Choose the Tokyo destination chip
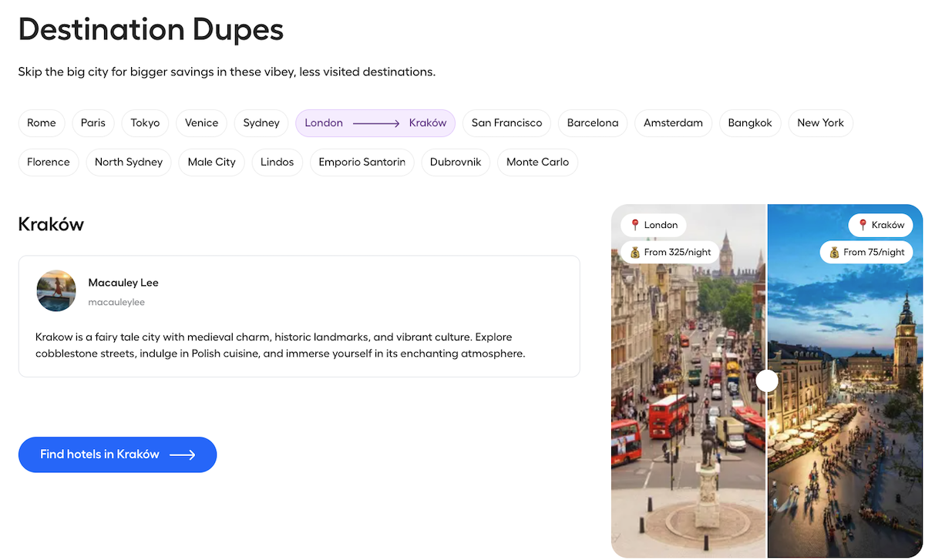Screen dimensions: 925x560 click(145, 123)
